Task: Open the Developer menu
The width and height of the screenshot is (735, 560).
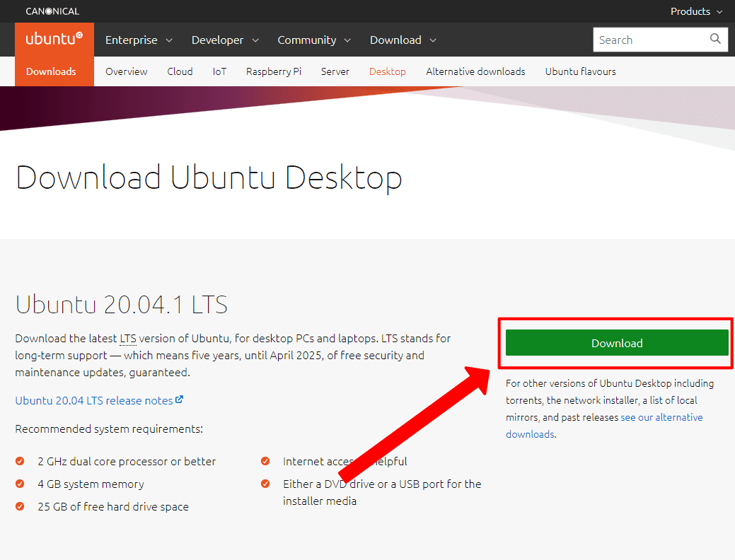Action: (x=225, y=40)
